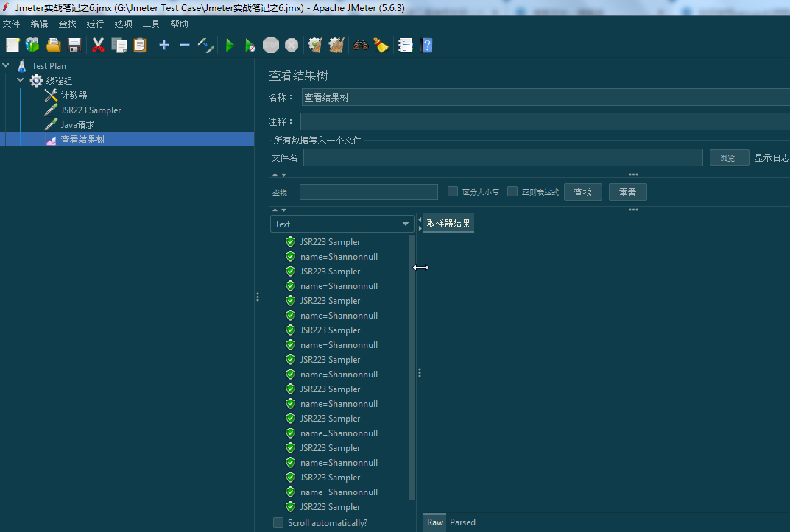Switch to 取样器结果 tab

tap(448, 224)
